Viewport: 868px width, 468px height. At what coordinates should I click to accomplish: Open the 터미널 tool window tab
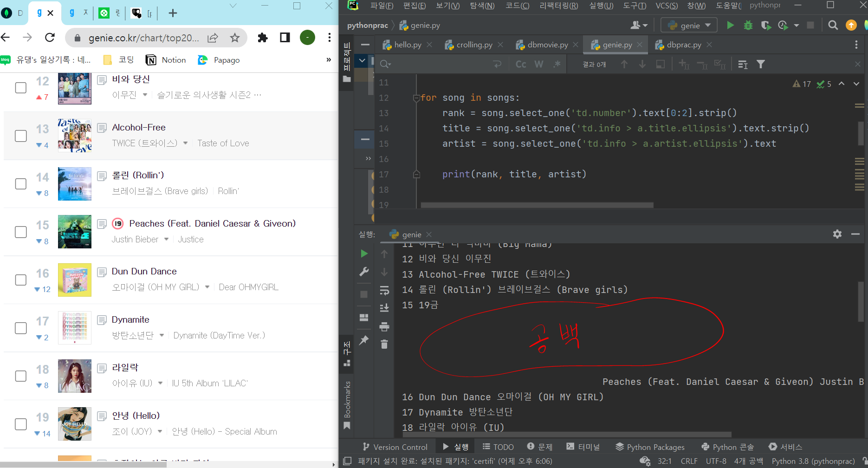[583, 447]
